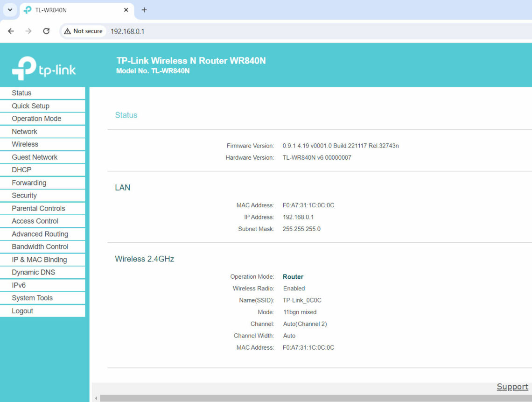Open the Quick Setup menu
The width and height of the screenshot is (532, 402).
click(x=31, y=106)
